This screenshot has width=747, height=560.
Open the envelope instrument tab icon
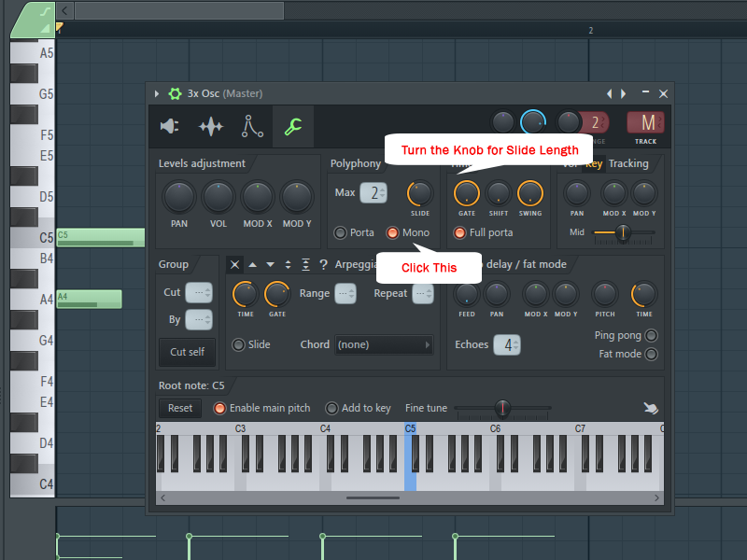pyautogui.click(x=252, y=126)
